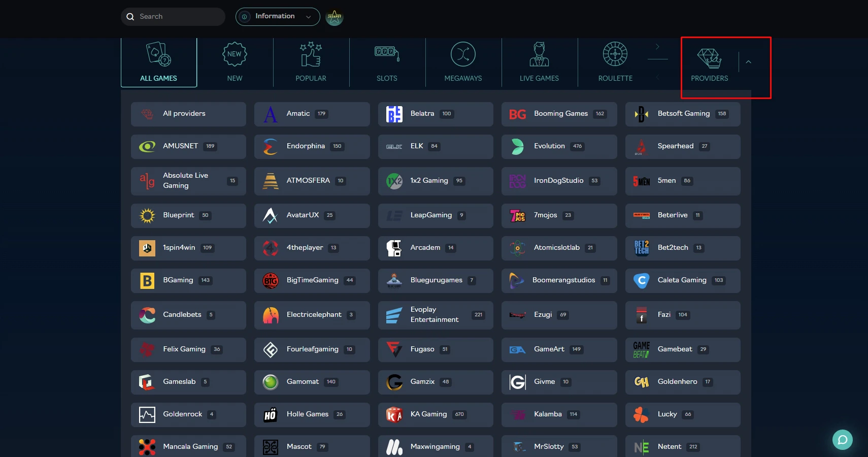Click the Bet2tech logo icon
Screen dimensions: 868x457
click(642, 248)
